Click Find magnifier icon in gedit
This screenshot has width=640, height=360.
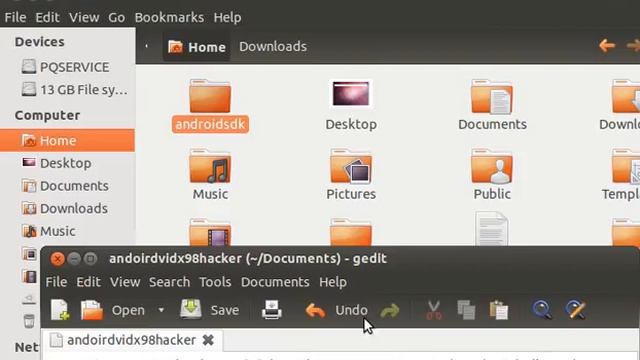(542, 310)
